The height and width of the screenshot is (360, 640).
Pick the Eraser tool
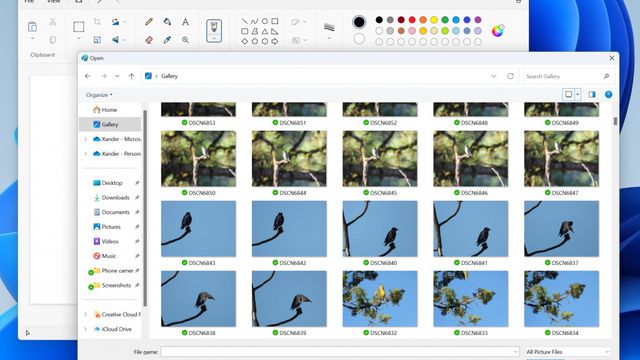(x=149, y=40)
